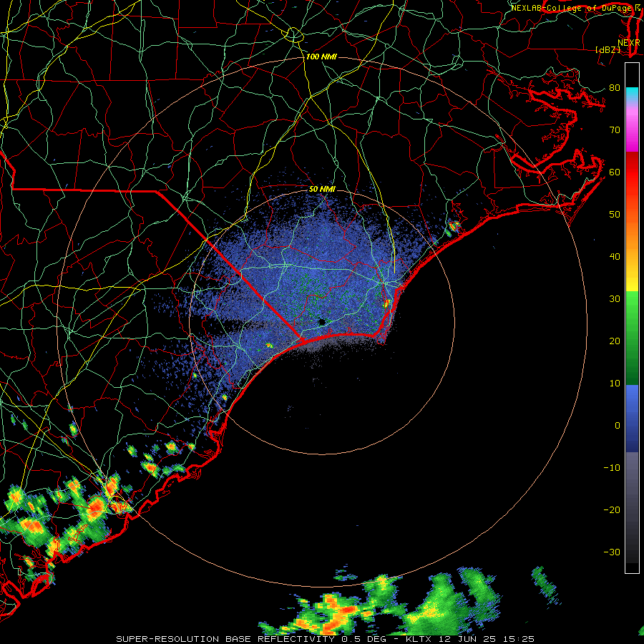Select the [dBZ] unit label
Viewport: 644px width, 644px height.
coord(608,49)
